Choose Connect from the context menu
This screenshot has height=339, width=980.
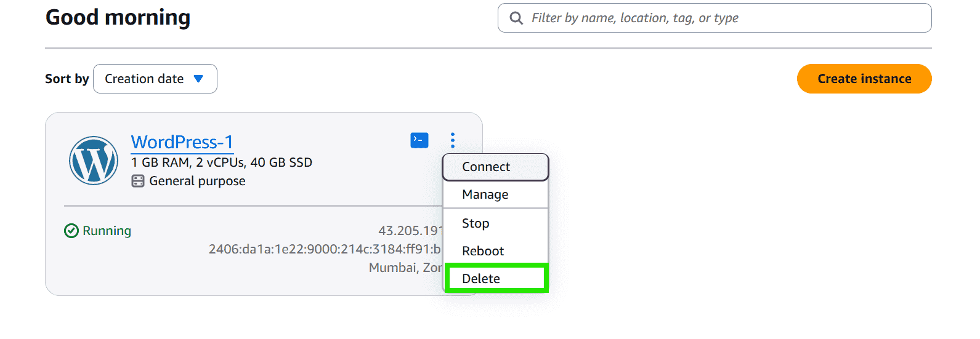click(495, 167)
